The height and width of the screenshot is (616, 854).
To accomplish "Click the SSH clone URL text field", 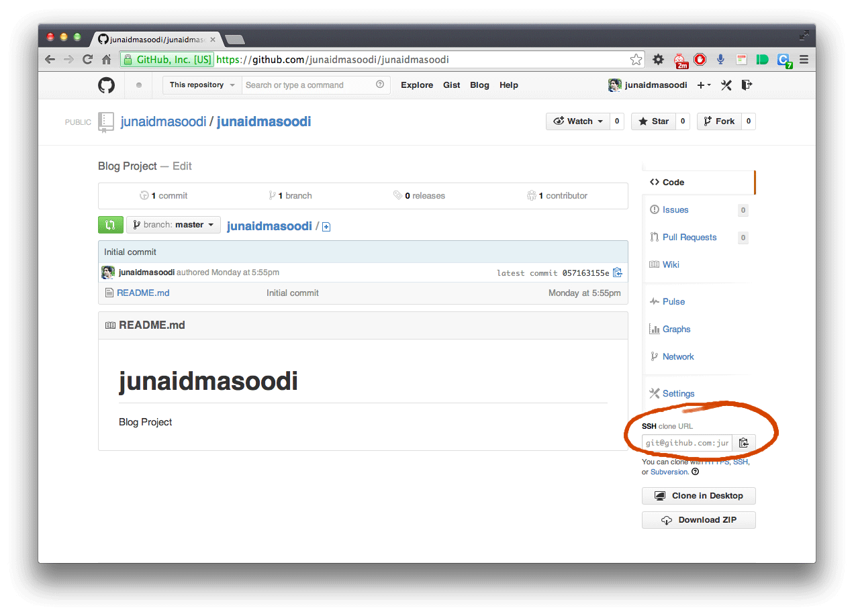I will [687, 443].
